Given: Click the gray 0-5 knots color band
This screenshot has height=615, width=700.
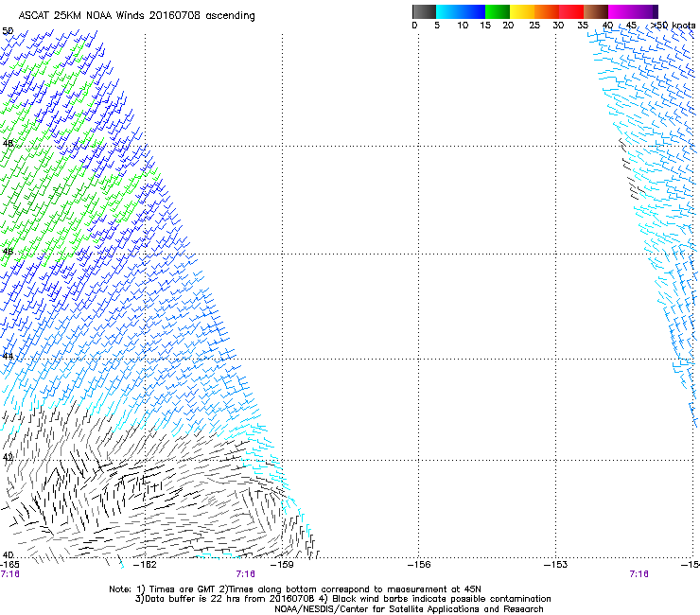Looking at the screenshot, I should (x=424, y=11).
